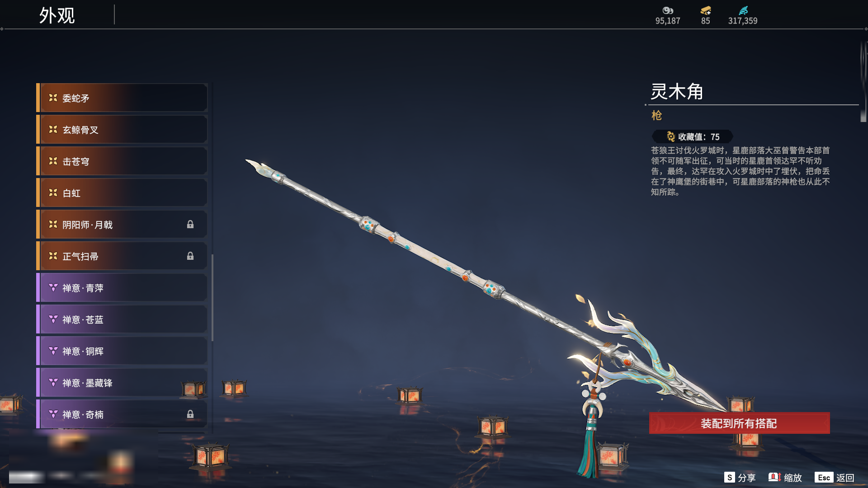Select the 委蛇矛 spear appearance
Screen dimensions: 868x488
[122, 98]
